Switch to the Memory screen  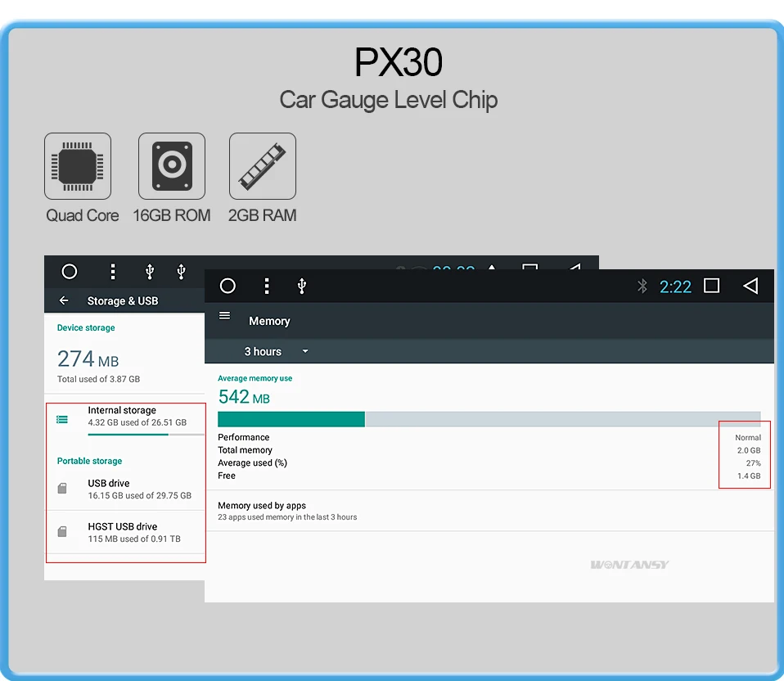[270, 321]
